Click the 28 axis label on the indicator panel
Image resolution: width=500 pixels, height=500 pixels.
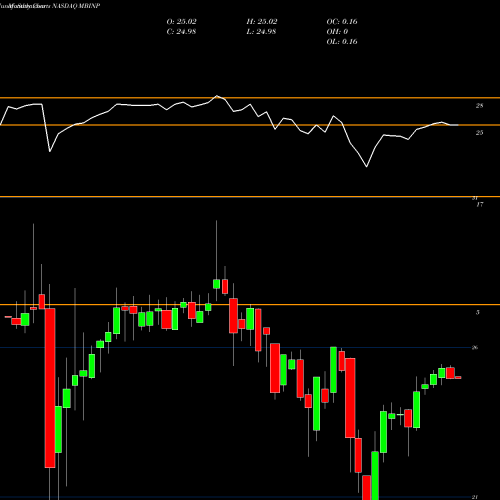coord(479,106)
